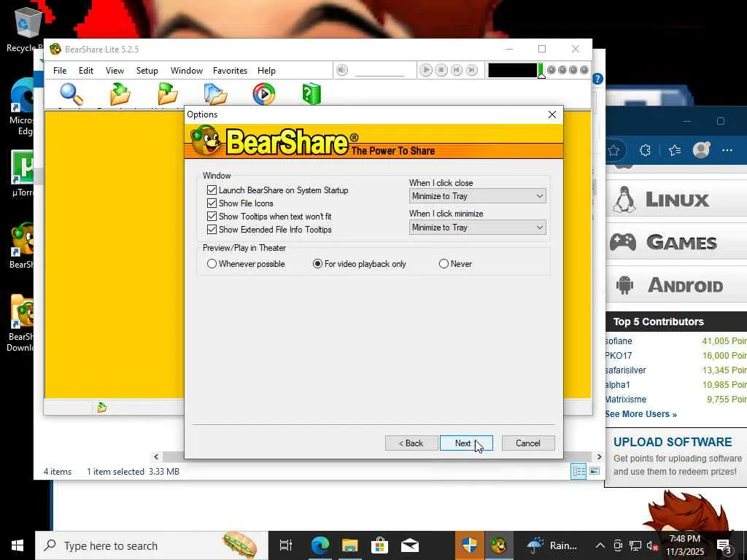Click the Previous track button in player bar
Screen dimensions: 747x560
tap(457, 71)
